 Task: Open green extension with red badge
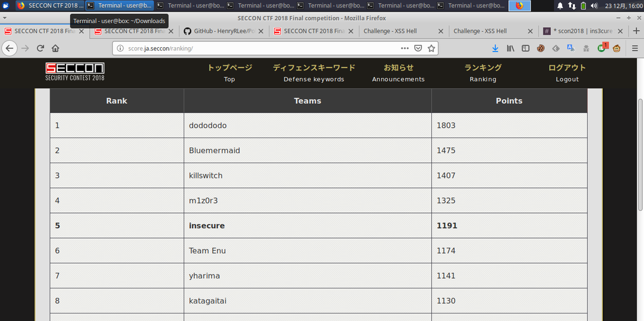602,48
